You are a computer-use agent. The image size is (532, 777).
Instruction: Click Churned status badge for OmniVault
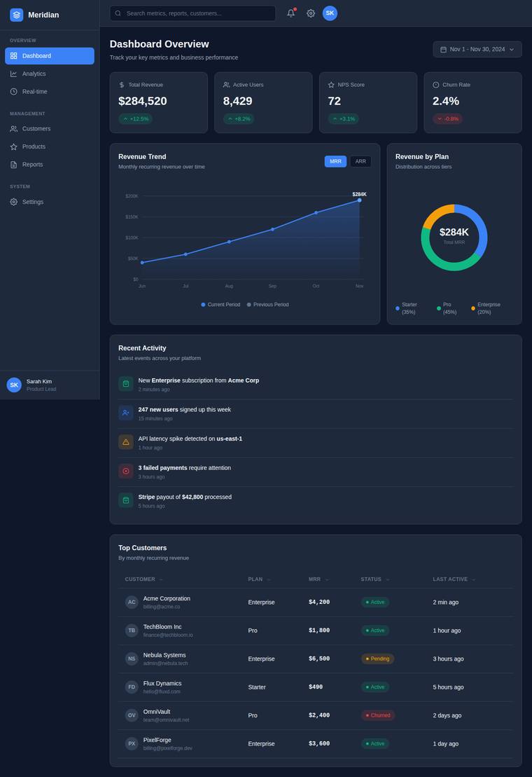point(378,715)
